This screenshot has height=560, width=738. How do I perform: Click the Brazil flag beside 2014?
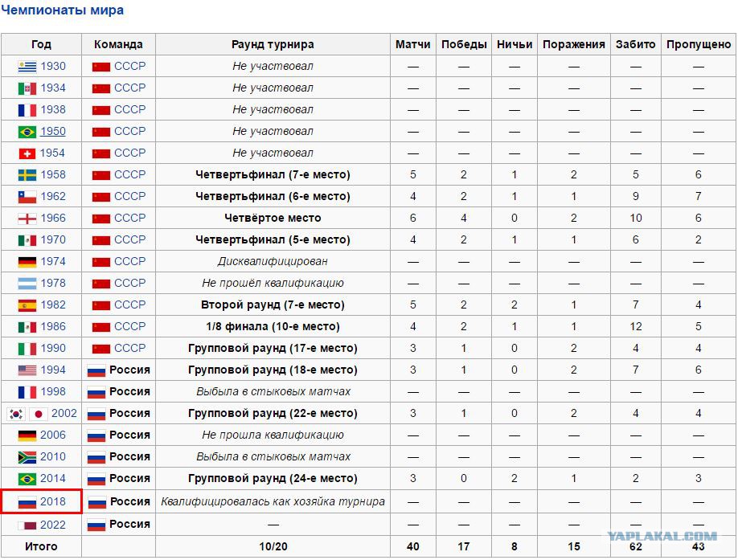click(x=27, y=479)
